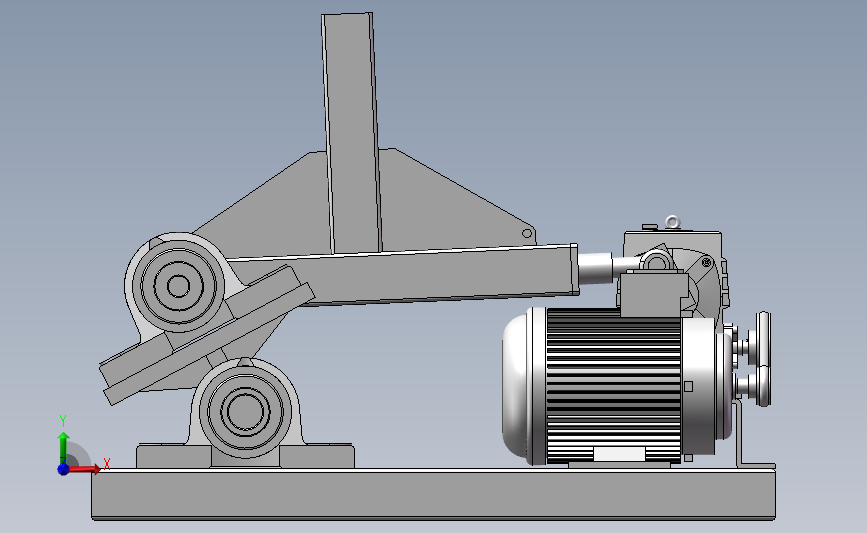The height and width of the screenshot is (533, 867).
Task: Select the upper round bearing housing
Action: click(177, 286)
